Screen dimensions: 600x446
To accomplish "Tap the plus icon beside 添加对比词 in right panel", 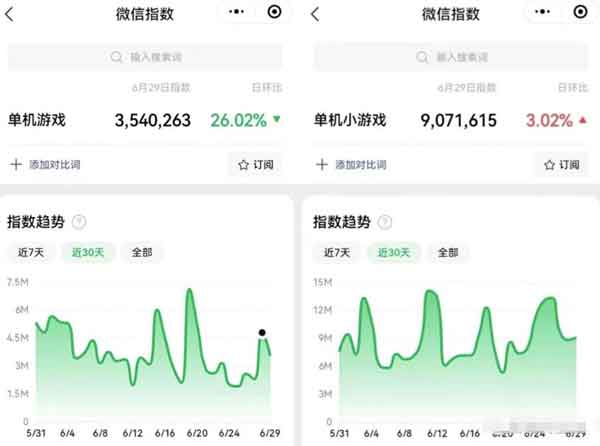I will tap(322, 164).
